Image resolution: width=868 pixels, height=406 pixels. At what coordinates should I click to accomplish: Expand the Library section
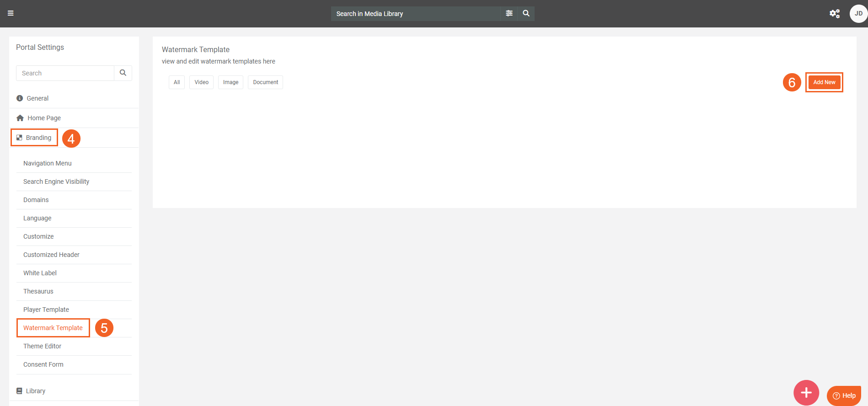(x=36, y=391)
